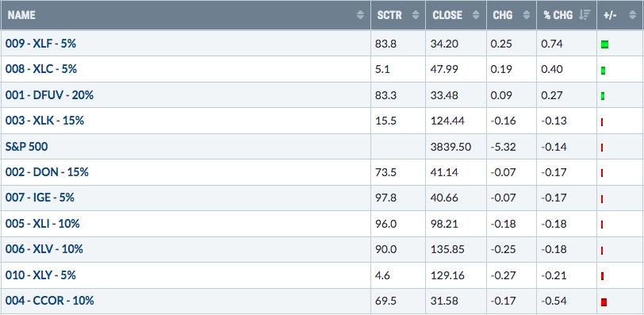The height and width of the screenshot is (315, 644).
Task: Click the SCTR column sort arrows
Action: pos(416,15)
